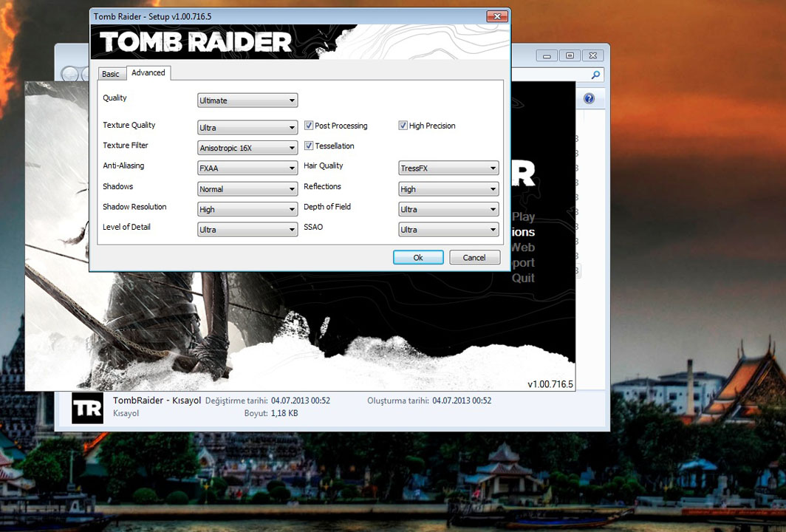Viewport: 786px width, 532px height.
Task: Open the Depth of Field dropdown
Action: point(448,209)
